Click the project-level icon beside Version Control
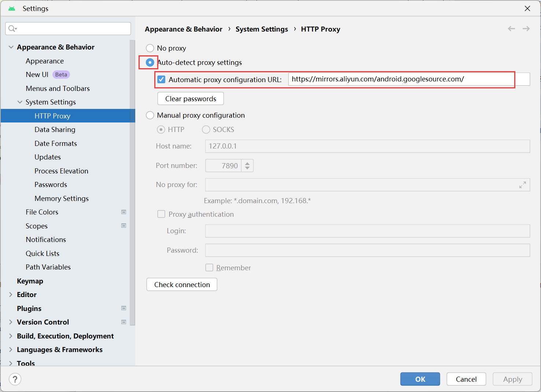 (x=124, y=322)
